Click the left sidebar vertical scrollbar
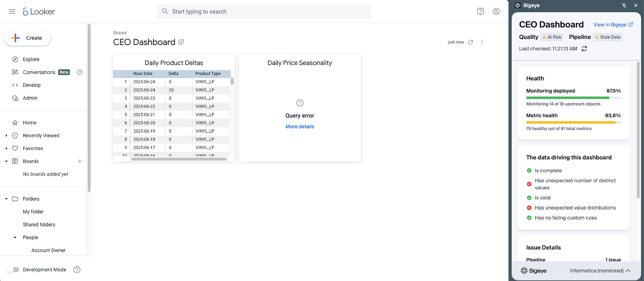 [89, 108]
